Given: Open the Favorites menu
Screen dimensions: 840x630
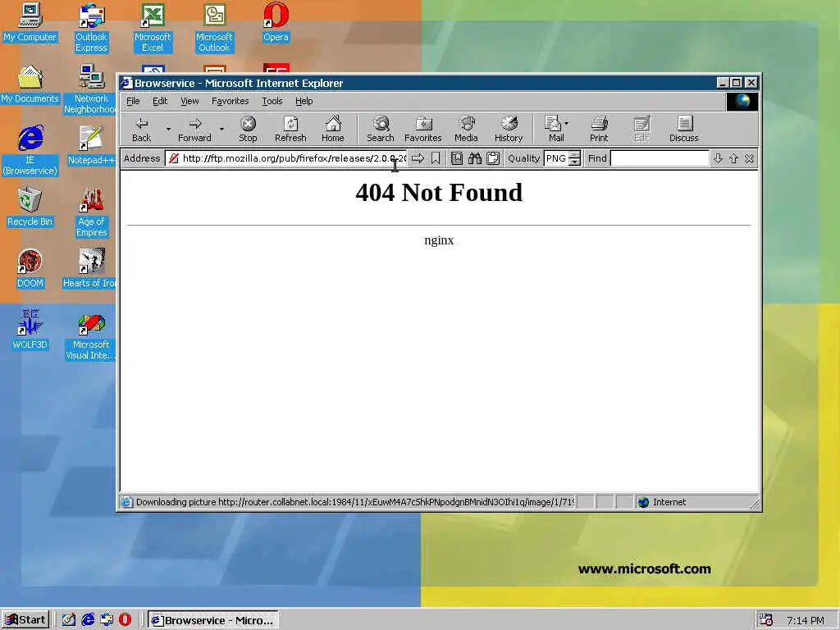Looking at the screenshot, I should (231, 101).
